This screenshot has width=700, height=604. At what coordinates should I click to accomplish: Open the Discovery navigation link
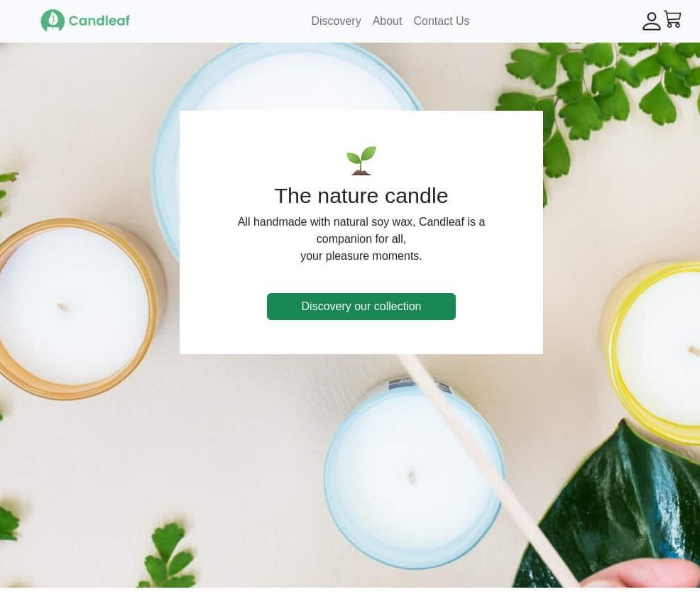[336, 21]
